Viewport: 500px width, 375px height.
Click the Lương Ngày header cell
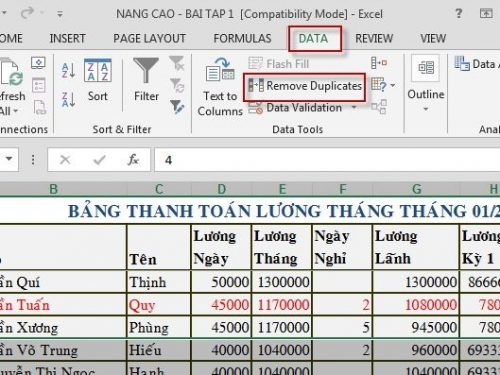221,247
